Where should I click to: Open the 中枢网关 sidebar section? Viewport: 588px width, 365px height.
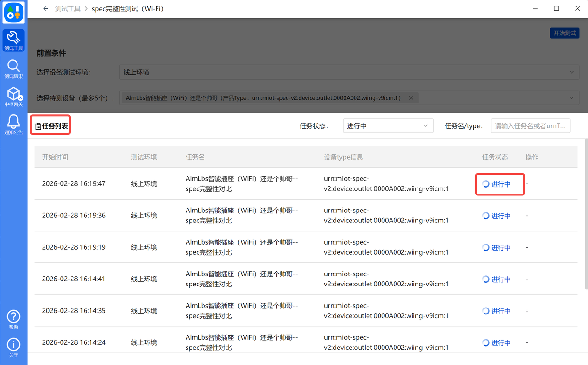click(13, 97)
